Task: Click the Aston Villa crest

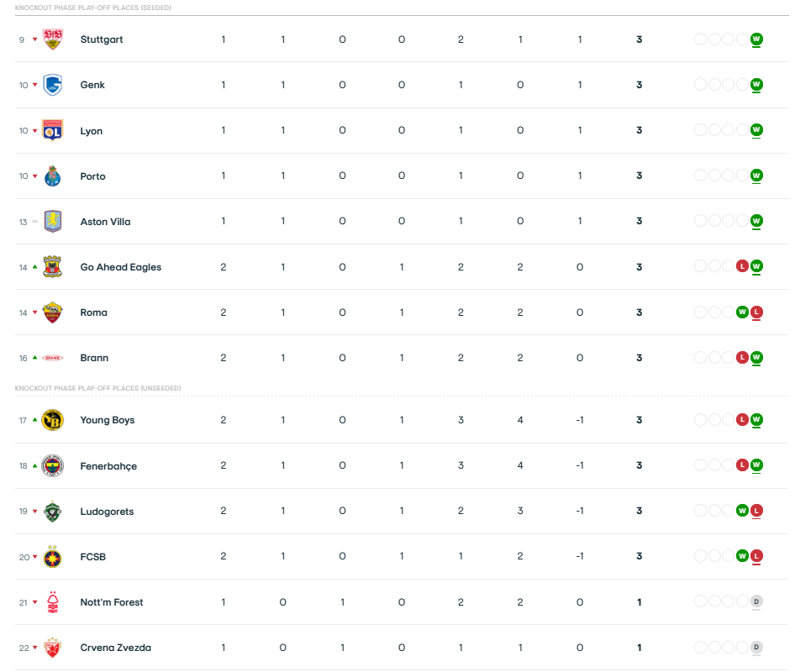Action: pyautogui.click(x=53, y=222)
